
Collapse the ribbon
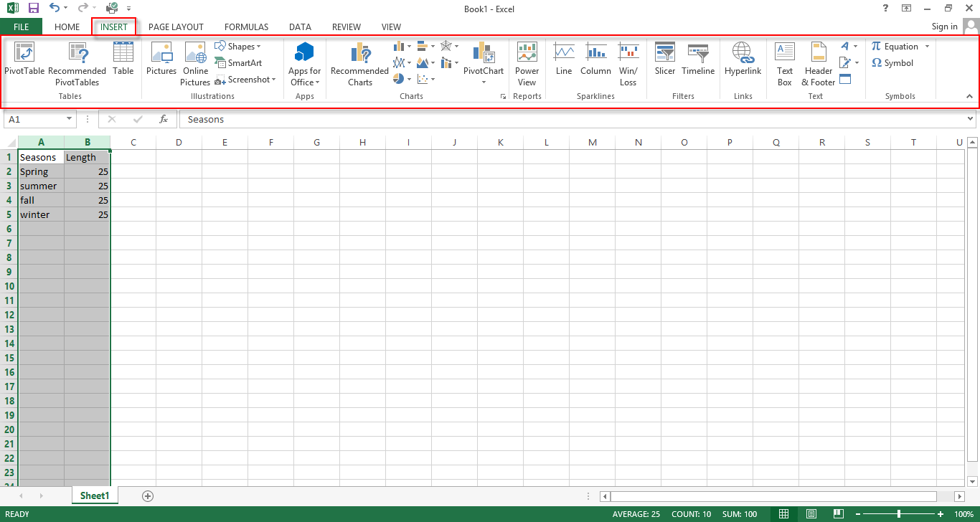(969, 96)
